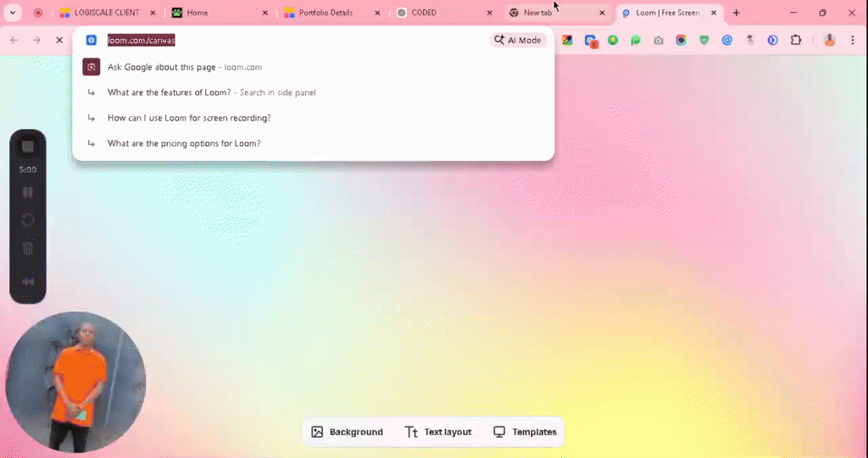Open the Extensions puzzle piece menu
This screenshot has height=458, width=868.
pyautogui.click(x=796, y=40)
